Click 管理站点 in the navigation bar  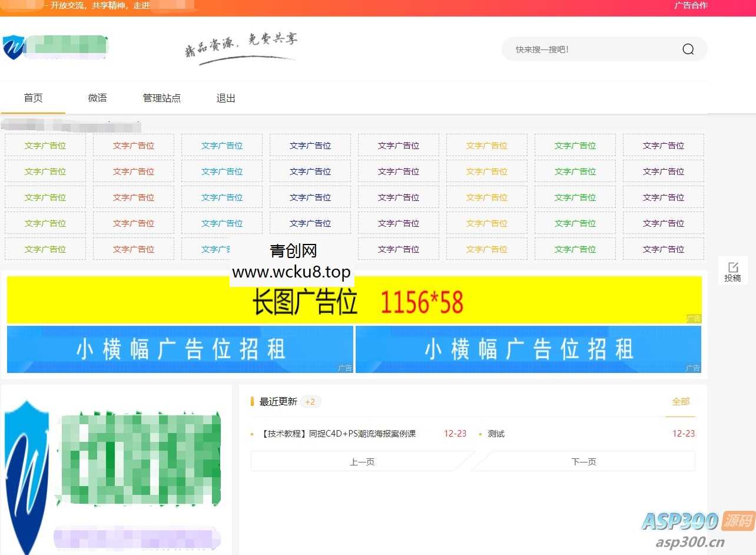click(162, 98)
